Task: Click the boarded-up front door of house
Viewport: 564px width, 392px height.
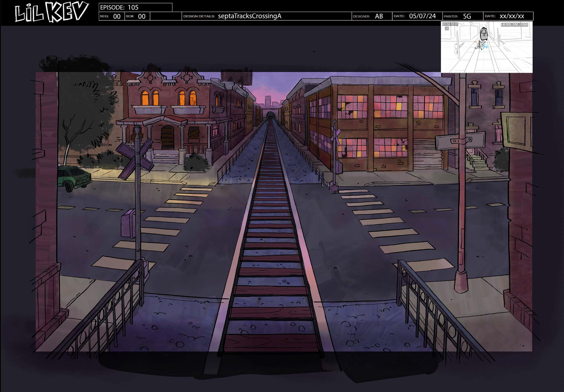Action: point(167,137)
